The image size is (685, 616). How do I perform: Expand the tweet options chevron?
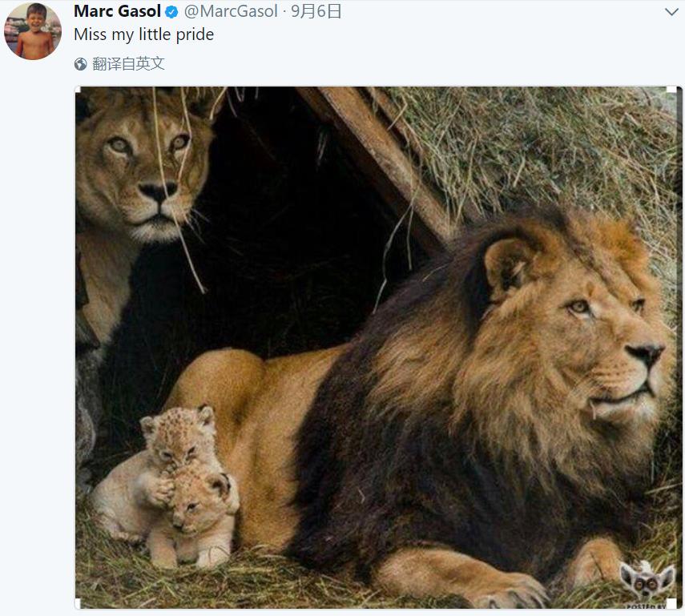[671, 12]
